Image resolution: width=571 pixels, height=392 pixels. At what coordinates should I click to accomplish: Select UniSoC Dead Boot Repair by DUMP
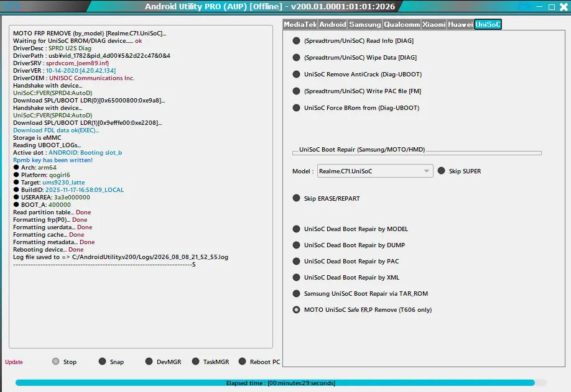[x=349, y=245]
